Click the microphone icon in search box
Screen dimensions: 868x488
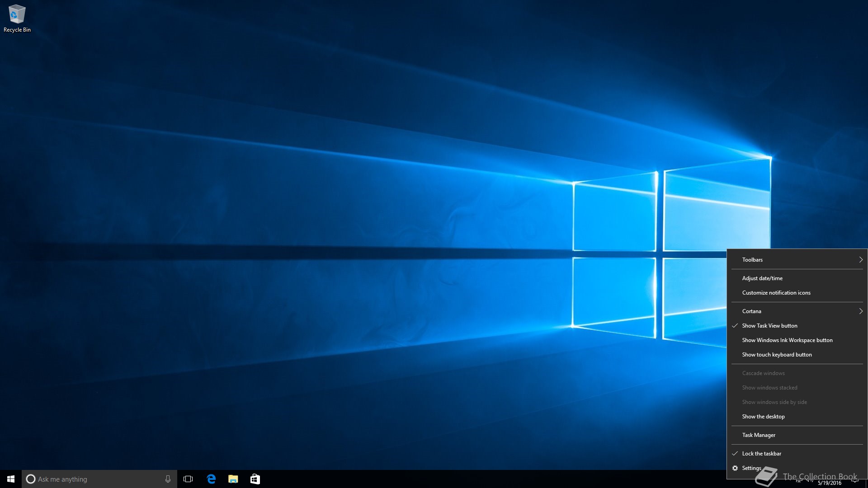[x=168, y=479]
